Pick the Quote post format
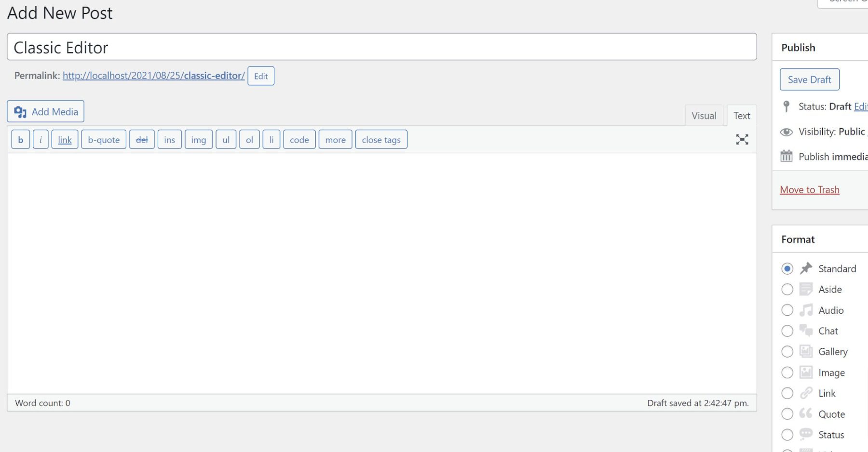Screen dimensions: 868x452 point(787,414)
